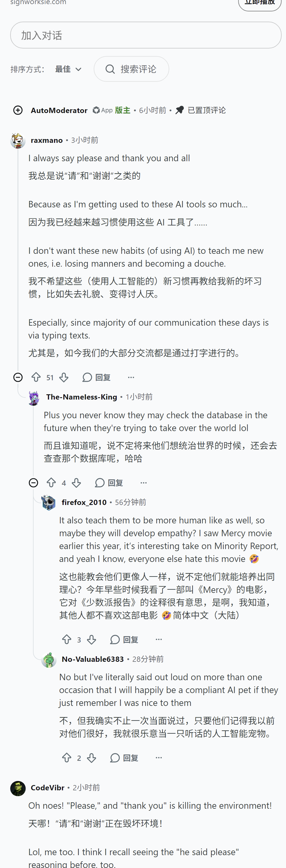Click the 加入对话 comment input field

(146, 35)
